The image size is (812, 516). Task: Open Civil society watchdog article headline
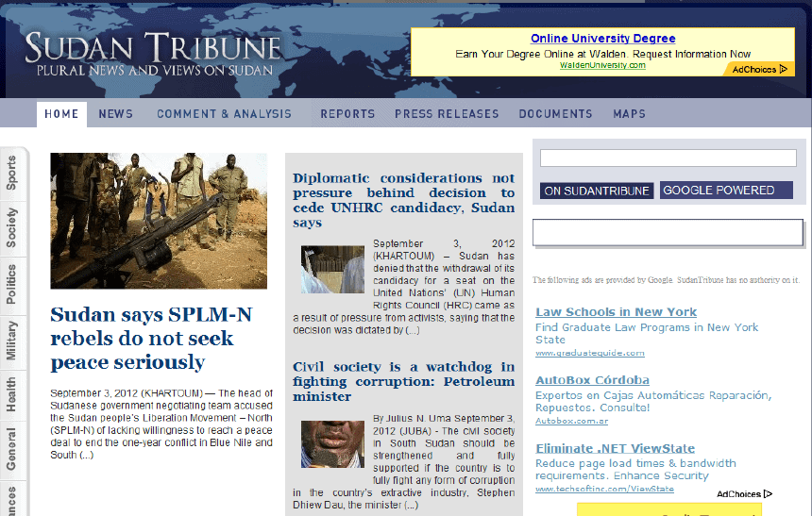pos(403,381)
